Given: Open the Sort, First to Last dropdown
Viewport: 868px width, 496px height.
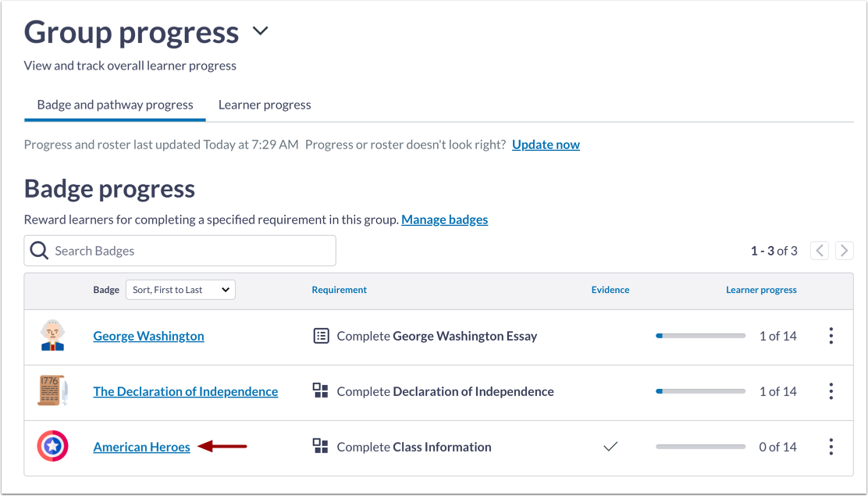Looking at the screenshot, I should point(181,290).
